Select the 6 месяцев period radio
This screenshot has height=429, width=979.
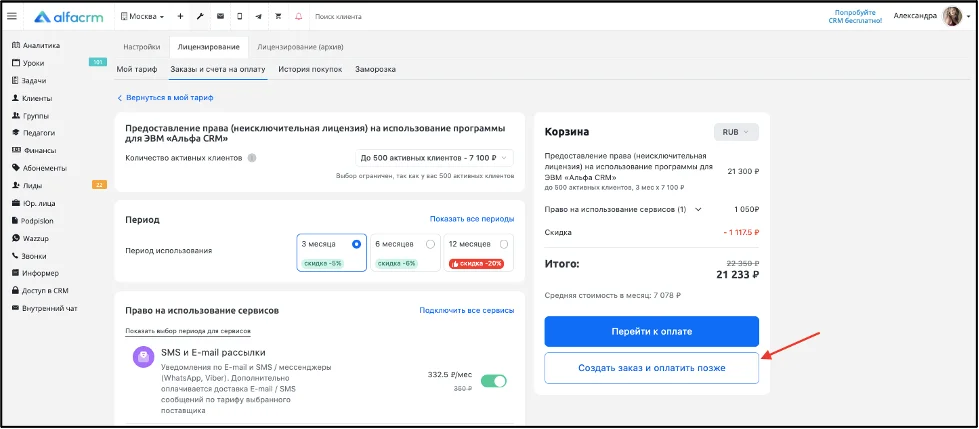pyautogui.click(x=430, y=244)
